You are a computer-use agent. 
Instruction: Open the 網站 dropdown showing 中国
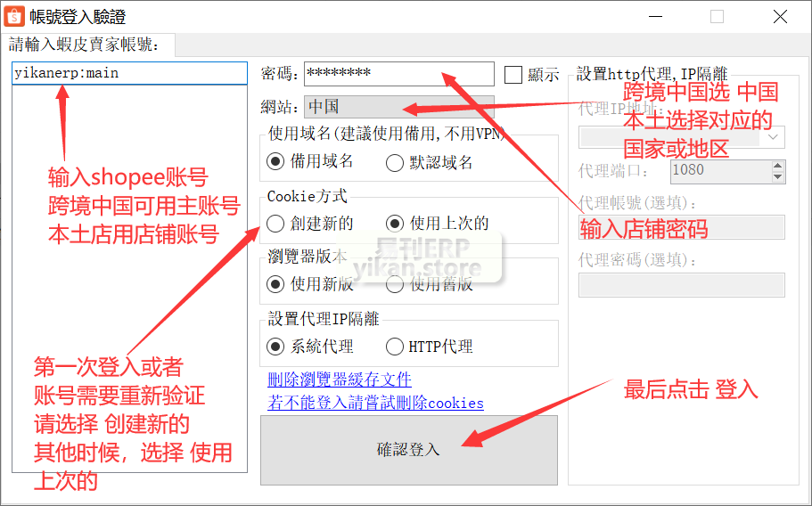point(398,107)
